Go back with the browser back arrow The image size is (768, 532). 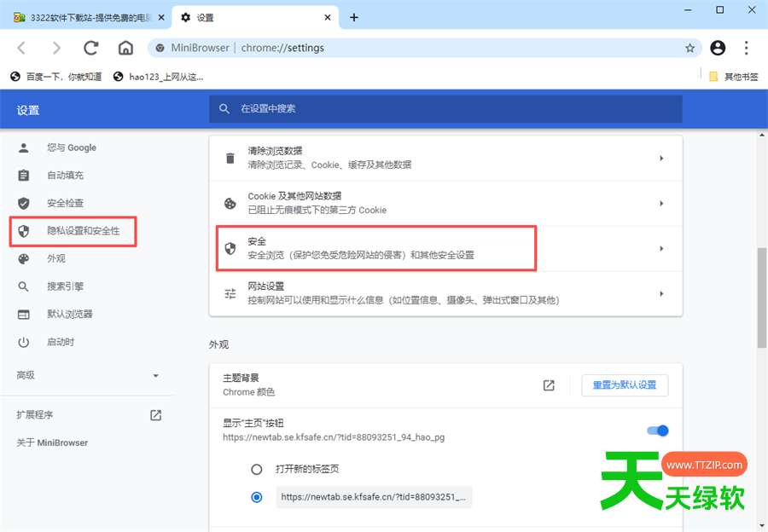point(21,48)
